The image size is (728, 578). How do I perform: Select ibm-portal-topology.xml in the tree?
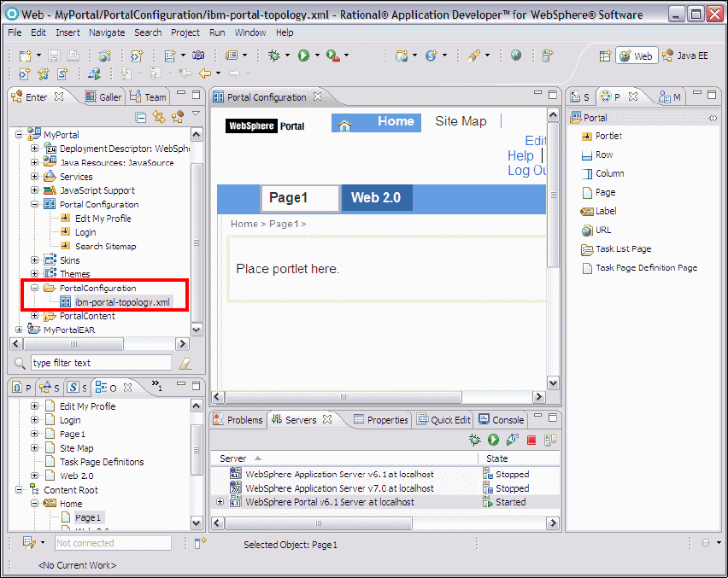[x=122, y=302]
